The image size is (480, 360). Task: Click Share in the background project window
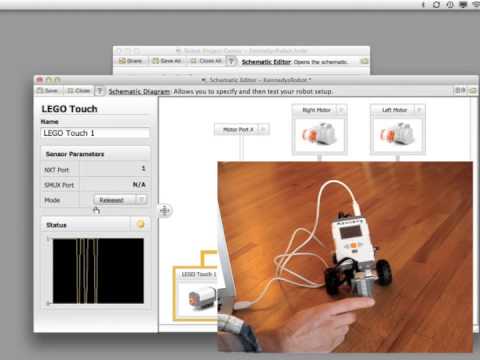pyautogui.click(x=130, y=61)
